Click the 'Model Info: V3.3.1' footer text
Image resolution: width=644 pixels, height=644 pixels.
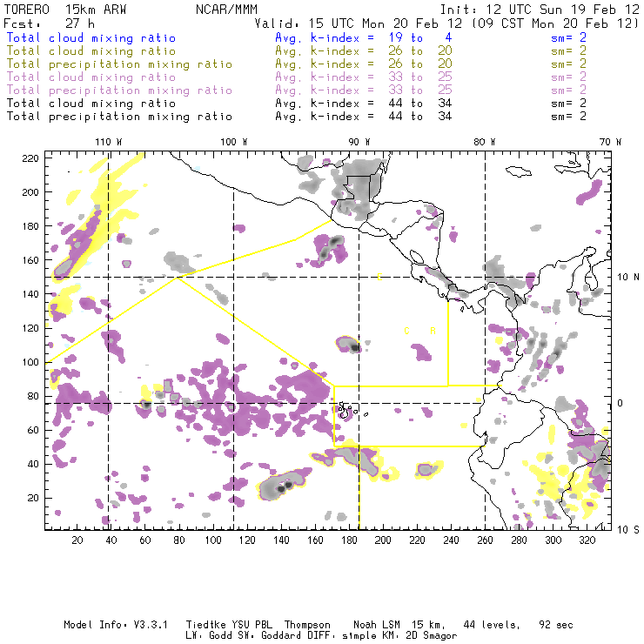116,625
